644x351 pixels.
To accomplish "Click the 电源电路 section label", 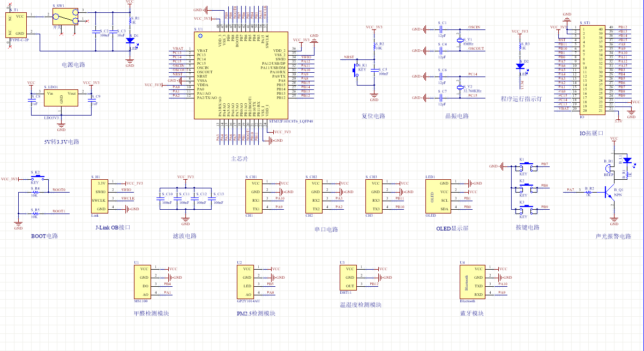I will [73, 65].
